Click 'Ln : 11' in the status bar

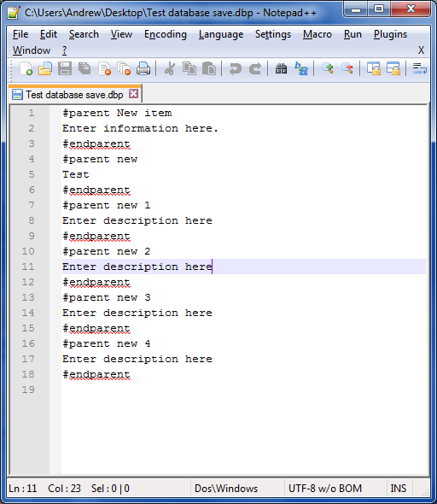point(22,489)
